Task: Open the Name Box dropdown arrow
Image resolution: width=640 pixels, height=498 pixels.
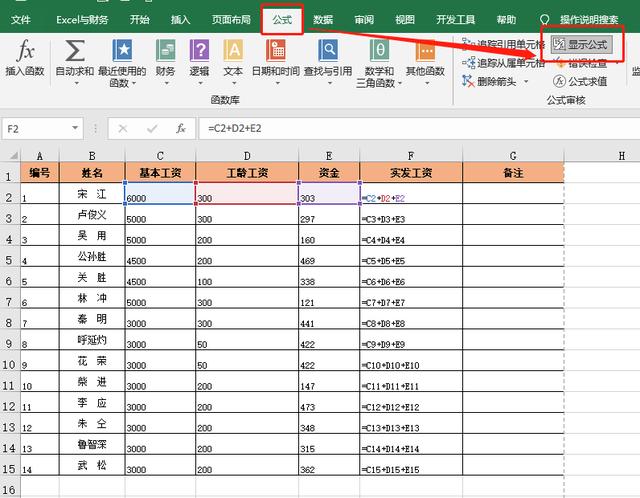Action: click(75, 128)
